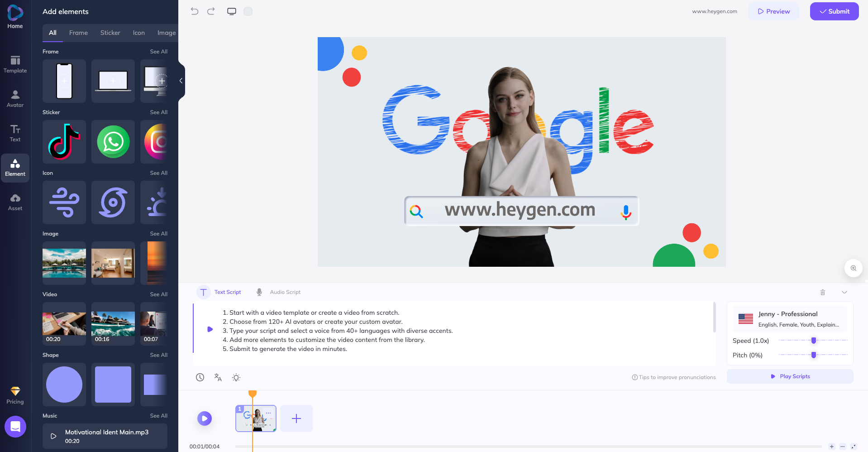
Task: Insert the laptop frame
Action: pos(113,81)
